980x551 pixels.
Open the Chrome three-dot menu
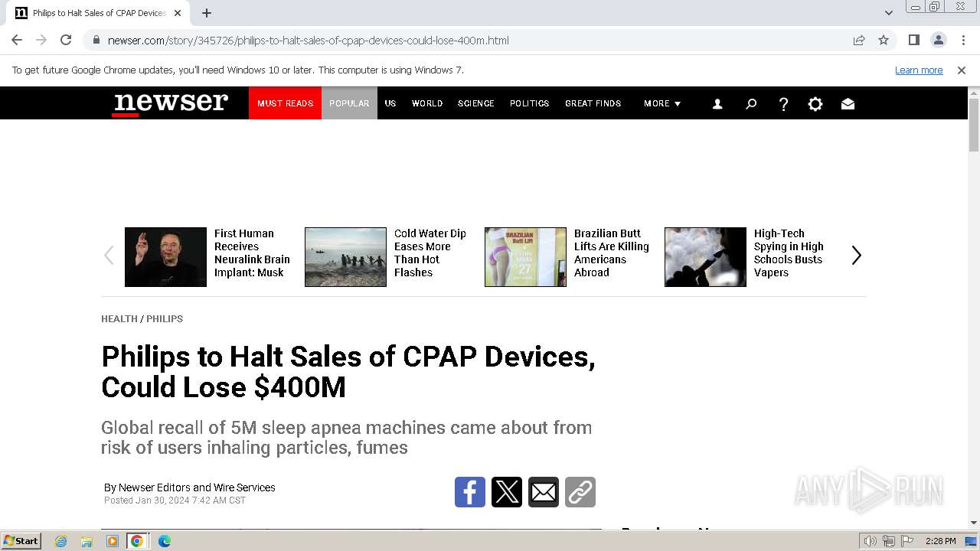963,40
